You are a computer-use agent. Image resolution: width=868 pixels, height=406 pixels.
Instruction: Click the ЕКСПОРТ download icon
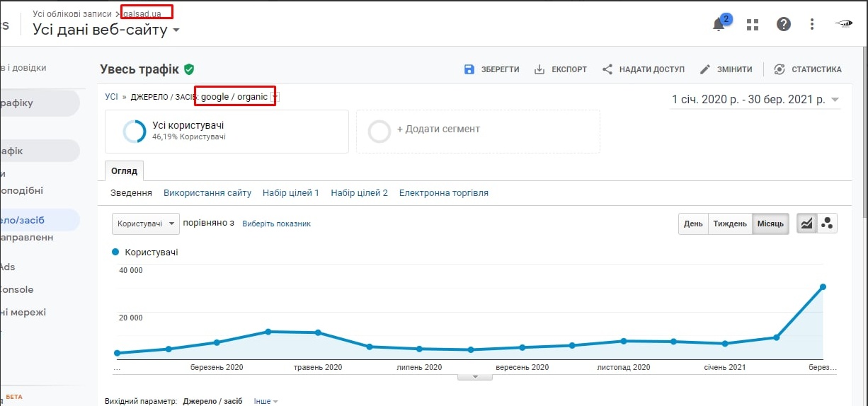point(539,69)
